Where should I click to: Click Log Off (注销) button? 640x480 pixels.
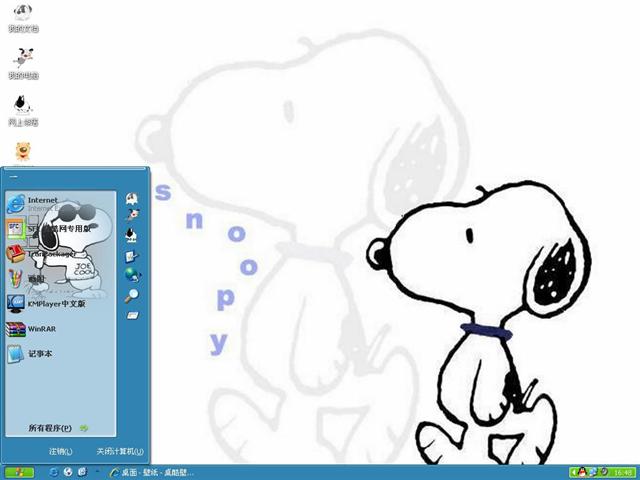(x=60, y=451)
